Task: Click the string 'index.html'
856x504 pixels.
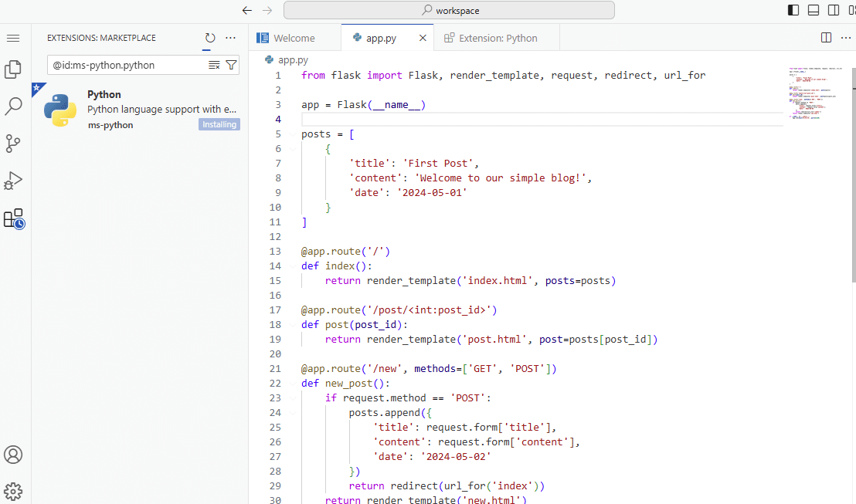Action: tap(498, 281)
